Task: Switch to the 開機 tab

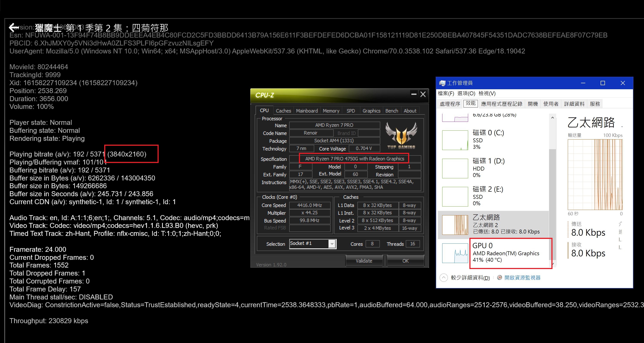Action: tap(533, 104)
